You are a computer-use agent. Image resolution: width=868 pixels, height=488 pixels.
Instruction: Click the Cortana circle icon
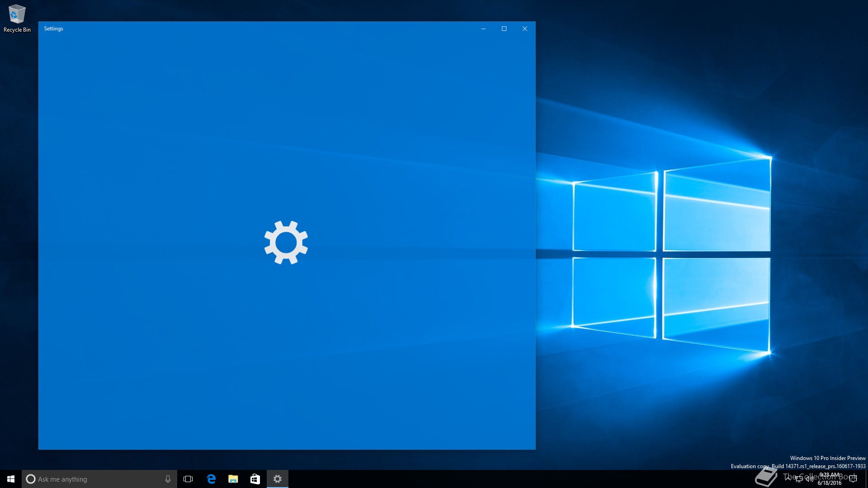pyautogui.click(x=31, y=479)
